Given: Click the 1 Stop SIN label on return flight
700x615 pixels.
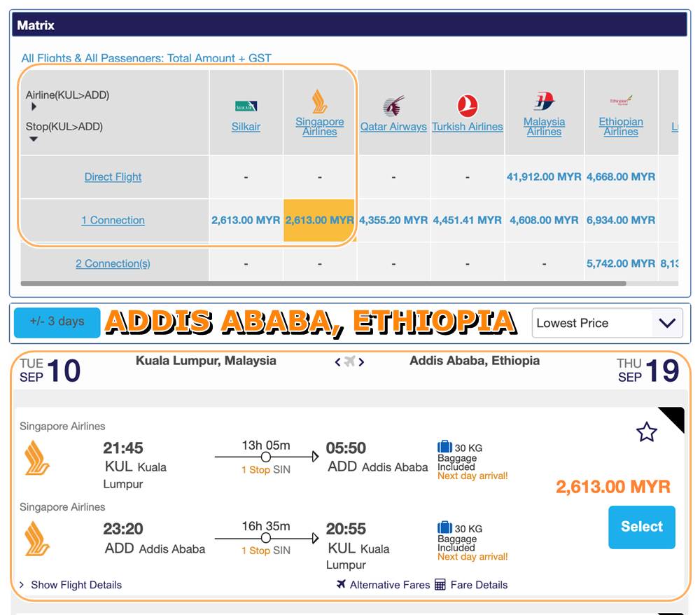Looking at the screenshot, I should click(265, 551).
